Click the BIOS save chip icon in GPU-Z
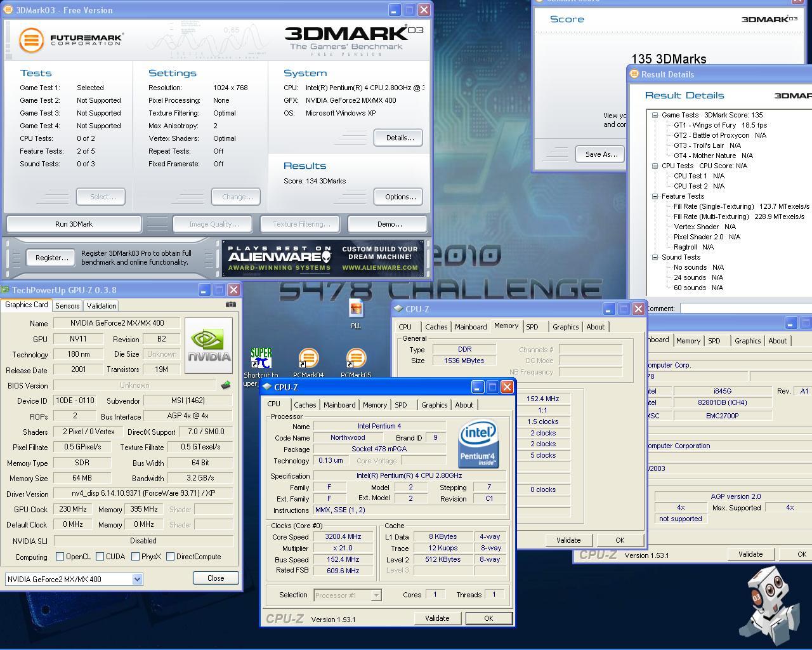 tap(225, 385)
